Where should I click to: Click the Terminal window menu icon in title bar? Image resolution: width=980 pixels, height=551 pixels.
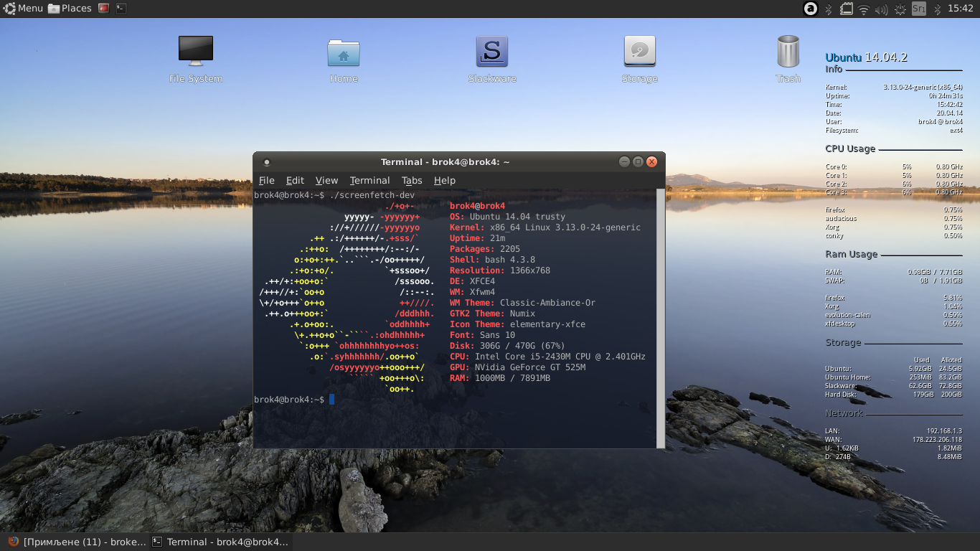(x=267, y=162)
